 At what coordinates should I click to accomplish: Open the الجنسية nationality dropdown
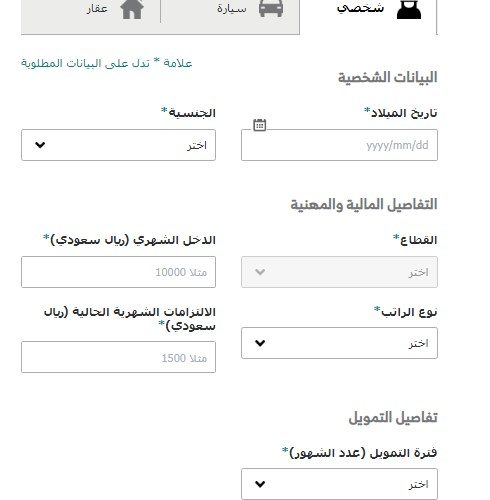tap(118, 145)
